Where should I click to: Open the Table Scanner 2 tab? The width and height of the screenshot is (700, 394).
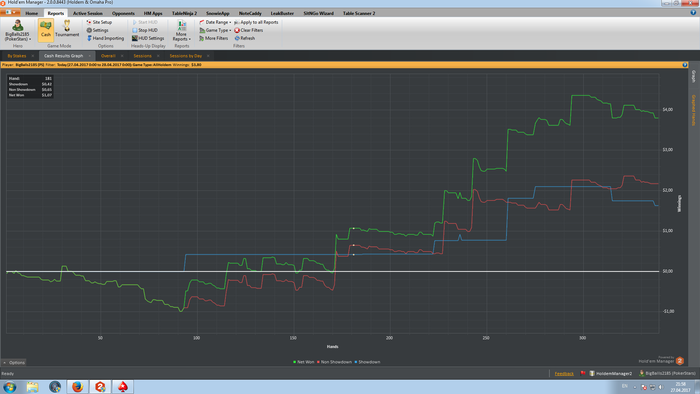[359, 13]
